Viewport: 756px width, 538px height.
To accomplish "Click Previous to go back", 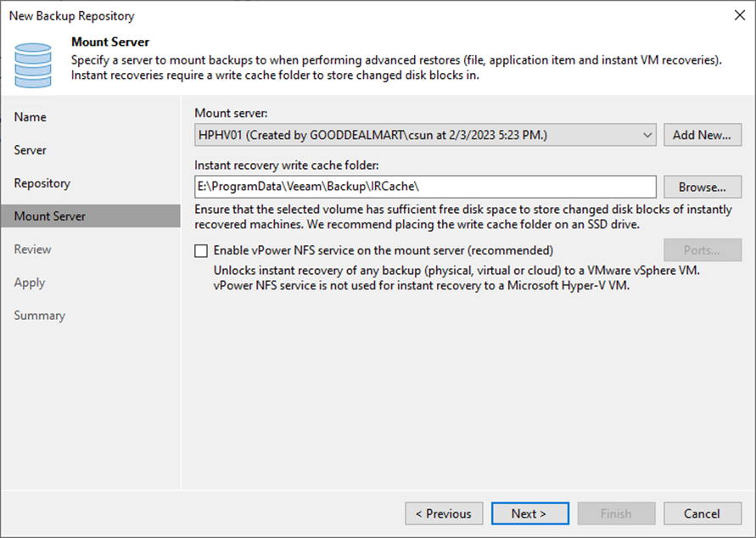I will (x=444, y=513).
